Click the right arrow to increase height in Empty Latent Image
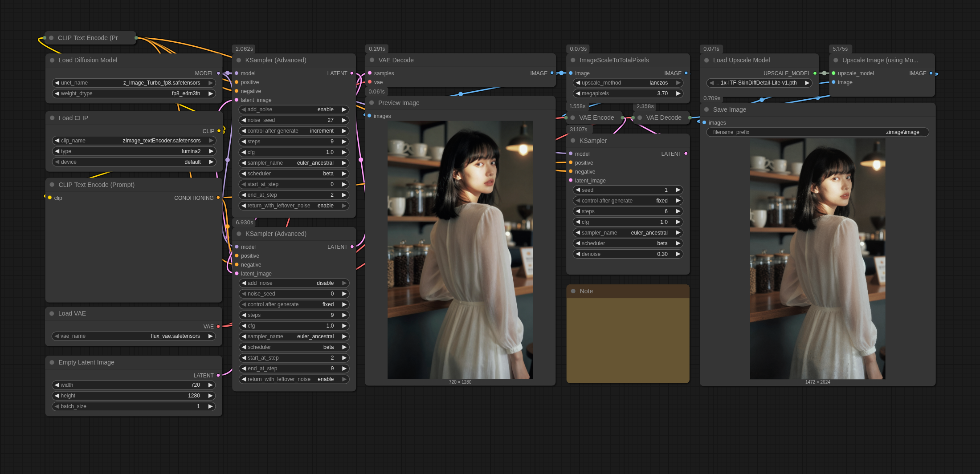 click(x=210, y=396)
